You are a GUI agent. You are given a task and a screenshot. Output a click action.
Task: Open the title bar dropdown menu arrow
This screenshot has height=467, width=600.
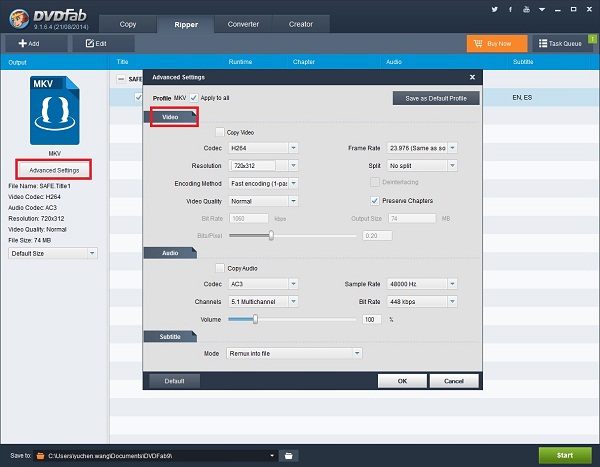coord(542,10)
